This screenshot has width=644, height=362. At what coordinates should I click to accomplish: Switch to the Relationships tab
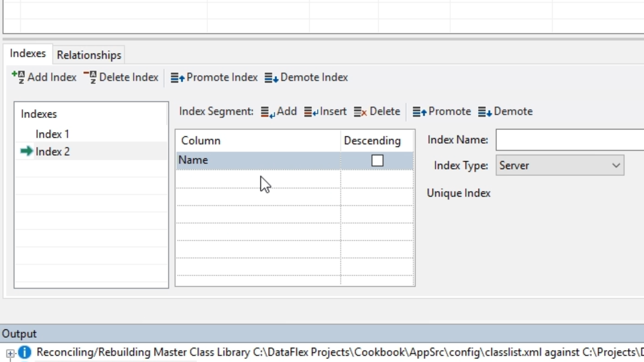(x=89, y=55)
